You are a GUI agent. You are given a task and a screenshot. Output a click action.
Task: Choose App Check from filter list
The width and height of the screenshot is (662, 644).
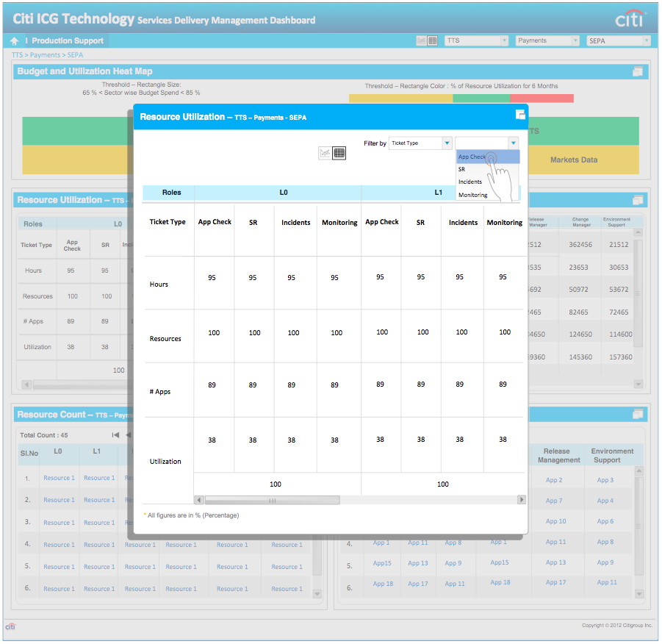click(x=488, y=157)
